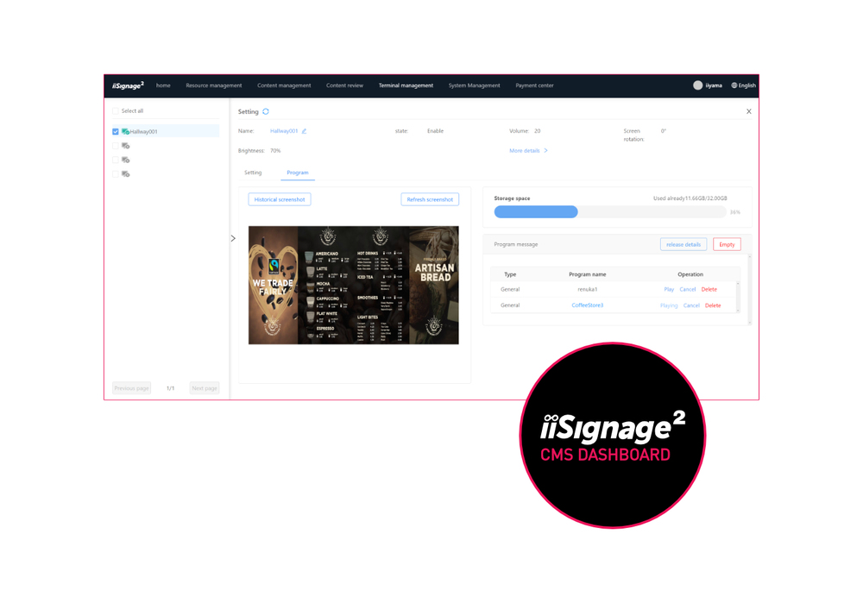
Task: Open the iiyama user profile icon
Action: click(699, 85)
